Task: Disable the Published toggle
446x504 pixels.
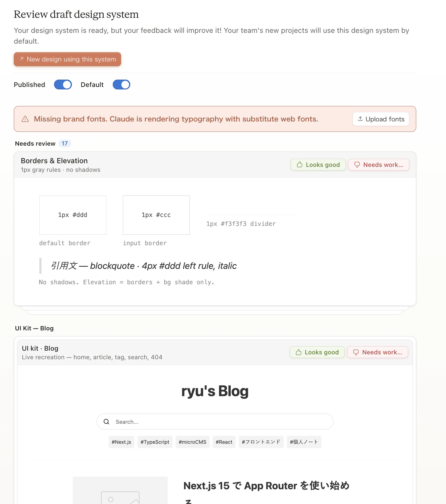Action: [63, 85]
